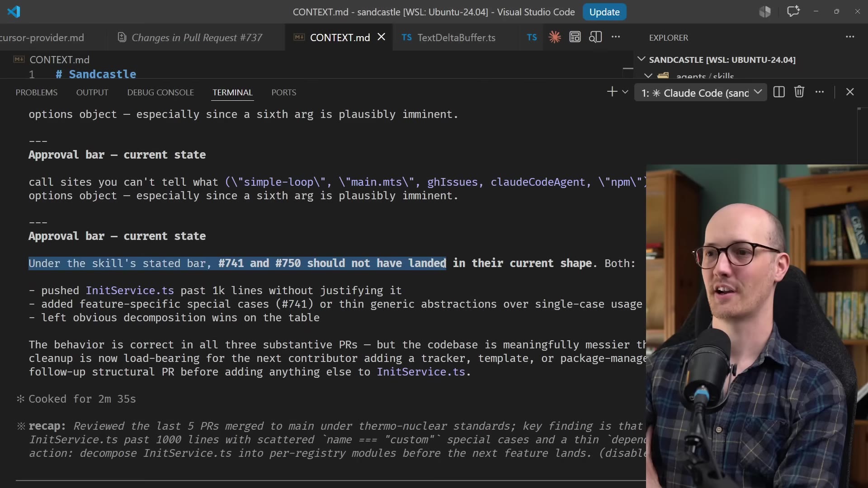Screen dimensions: 868x488
Task: Open the Claude Code terminal selector dropdown
Action: point(701,93)
